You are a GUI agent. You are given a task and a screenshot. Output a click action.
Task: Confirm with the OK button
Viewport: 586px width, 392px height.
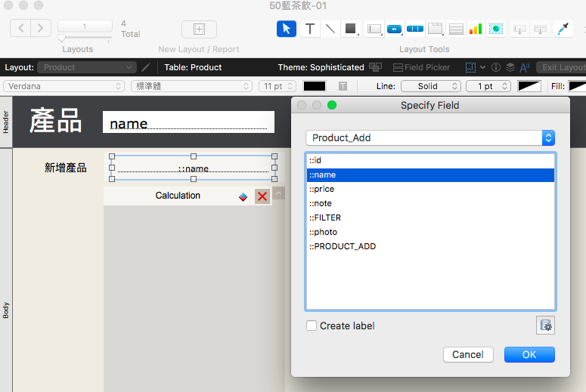[x=529, y=354]
